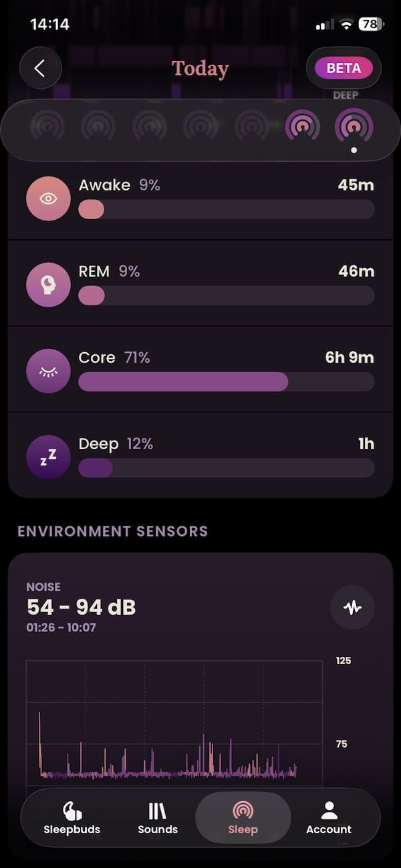Tap the 54 - 94 dB noise reading
Image resolution: width=401 pixels, height=868 pixels.
click(81, 607)
